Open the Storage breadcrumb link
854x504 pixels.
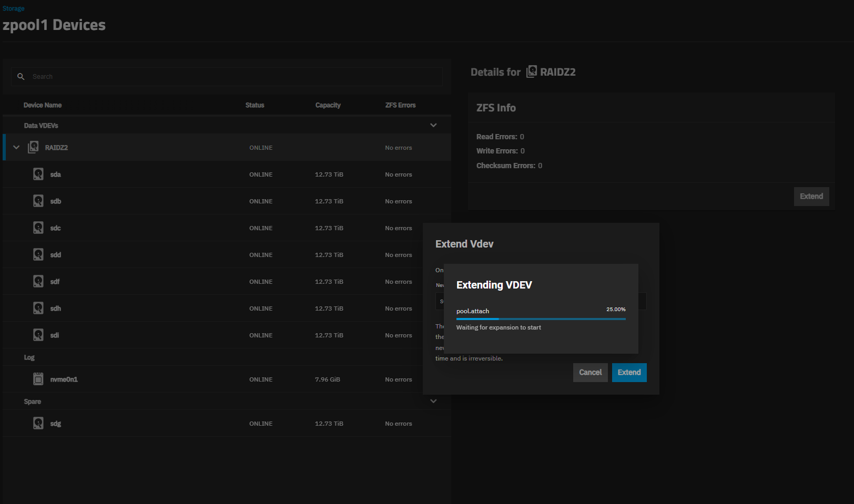[14, 8]
